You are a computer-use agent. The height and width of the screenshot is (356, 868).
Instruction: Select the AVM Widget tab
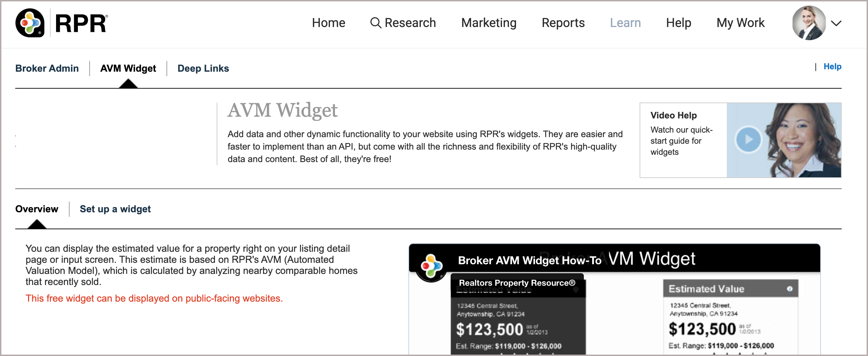128,68
